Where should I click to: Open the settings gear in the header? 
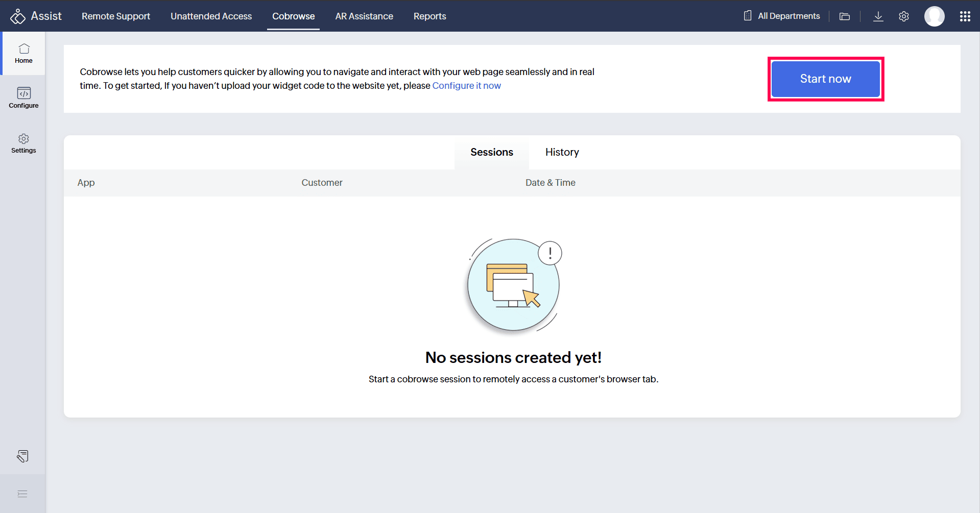point(903,16)
